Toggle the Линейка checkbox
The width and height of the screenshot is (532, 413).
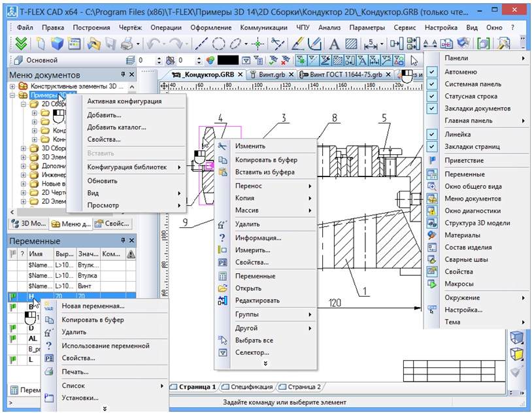click(431, 135)
